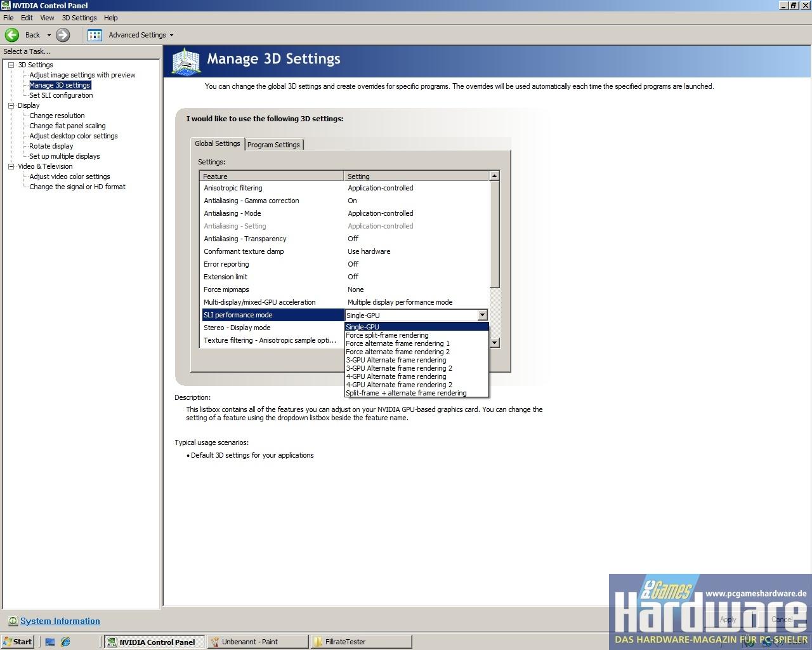The image size is (812, 650).
Task: Switch to the Global Settings tab
Action: pos(218,143)
